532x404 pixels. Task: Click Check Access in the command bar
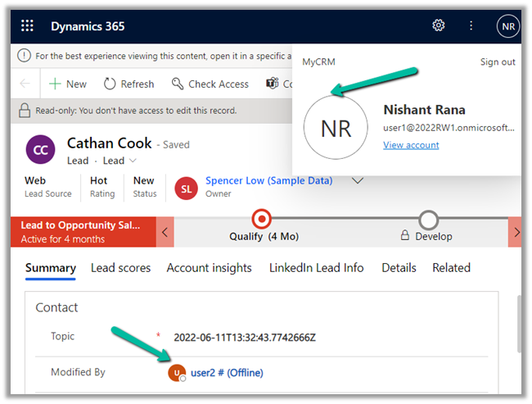(210, 84)
